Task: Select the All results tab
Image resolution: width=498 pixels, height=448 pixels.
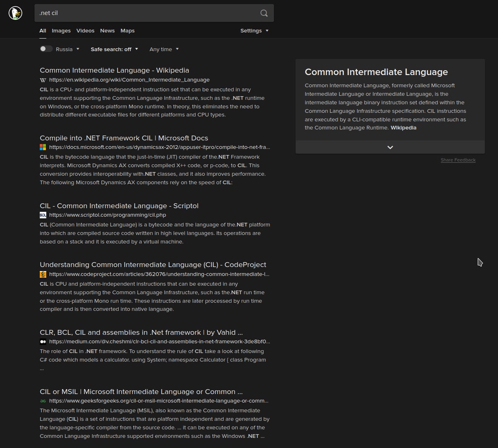Action: tap(43, 31)
